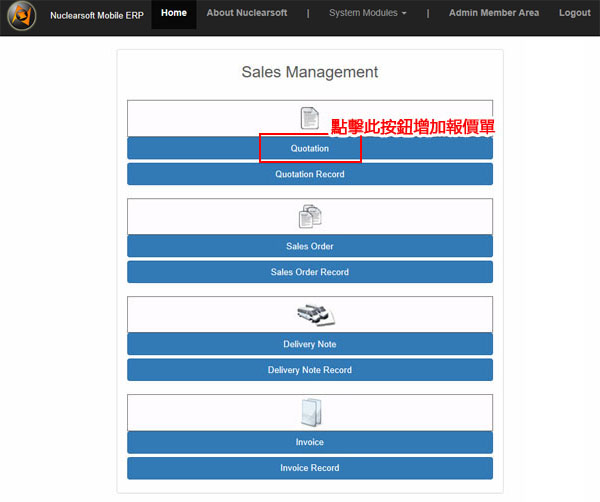Viewport: 600px width, 502px height.
Task: Click the Sales Management heading
Action: tap(310, 72)
